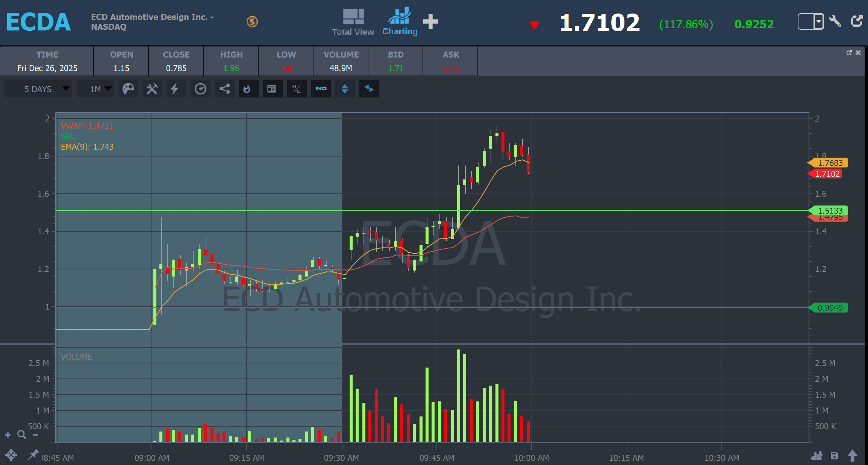Image resolution: width=868 pixels, height=465 pixels.
Task: Toggle the IND indicators button
Action: tap(321, 89)
